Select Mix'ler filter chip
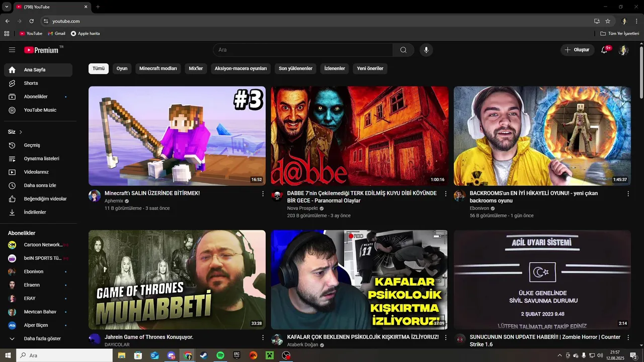Image resolution: width=644 pixels, height=362 pixels. tap(196, 68)
